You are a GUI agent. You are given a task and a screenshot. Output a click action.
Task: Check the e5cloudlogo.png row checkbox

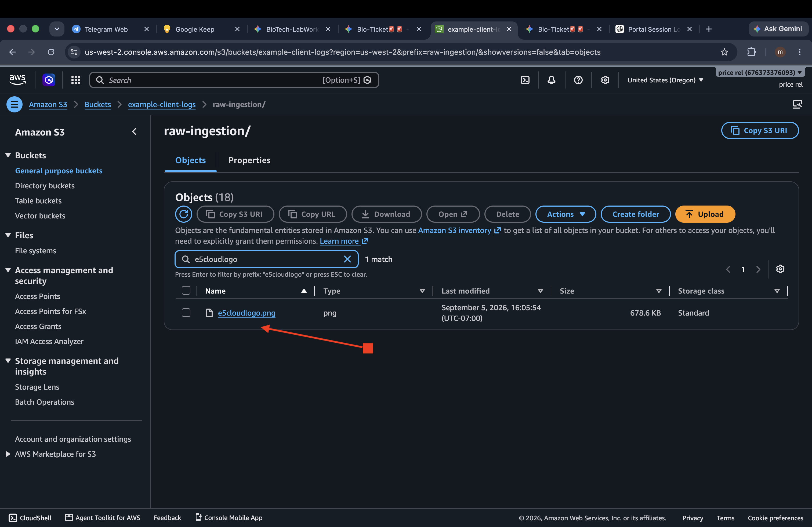[x=186, y=313]
